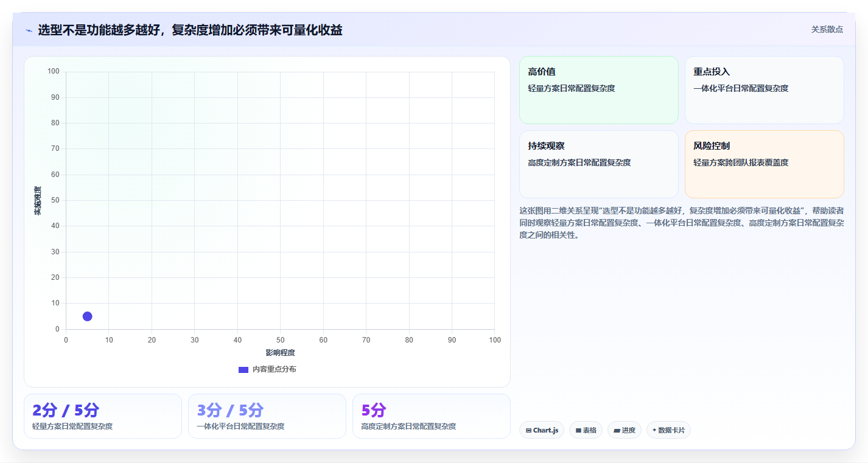Screen dimensions: 868x463
Task: Open the 风险控制 quadrant card
Action: (x=764, y=164)
